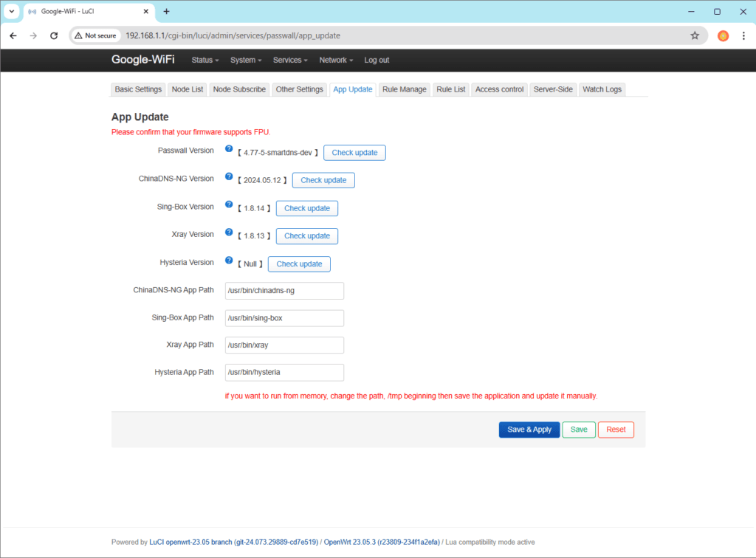Switch to the Rule List tab
756x558 pixels.
(x=451, y=89)
